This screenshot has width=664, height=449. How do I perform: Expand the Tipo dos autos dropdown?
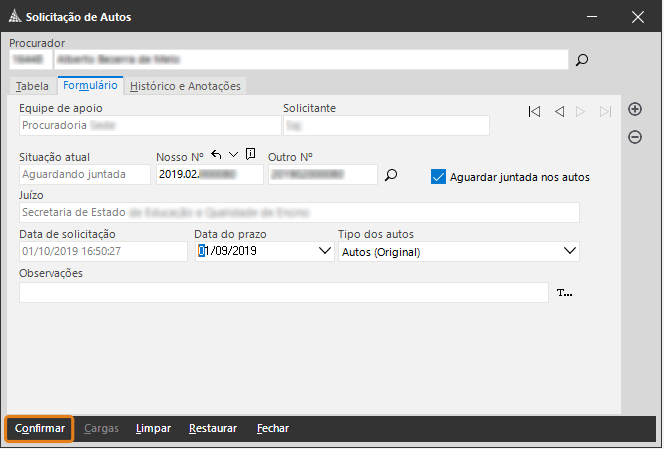click(x=570, y=251)
